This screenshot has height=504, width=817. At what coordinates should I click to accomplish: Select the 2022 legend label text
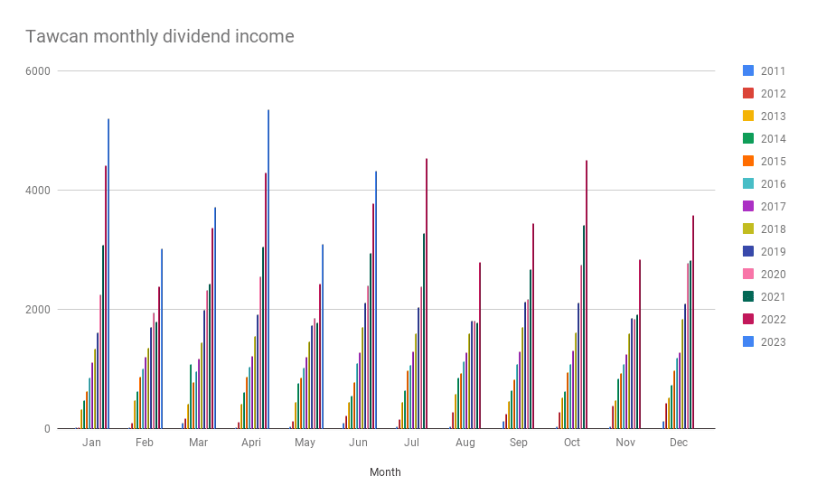click(773, 320)
